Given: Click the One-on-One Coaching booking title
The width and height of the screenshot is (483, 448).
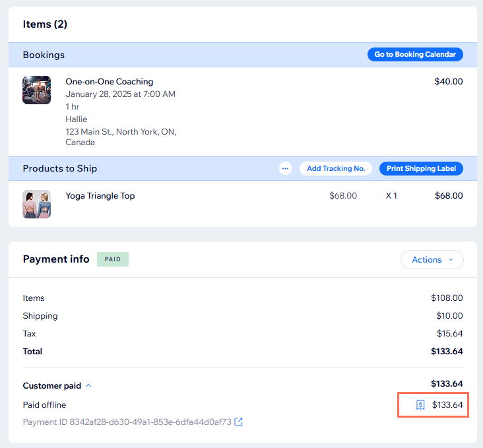Looking at the screenshot, I should point(109,82).
